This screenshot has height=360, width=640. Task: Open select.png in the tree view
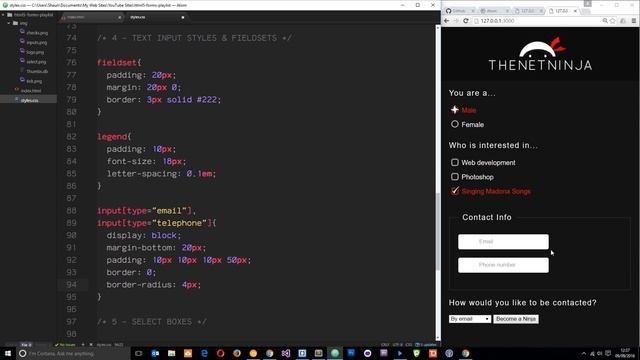36,62
